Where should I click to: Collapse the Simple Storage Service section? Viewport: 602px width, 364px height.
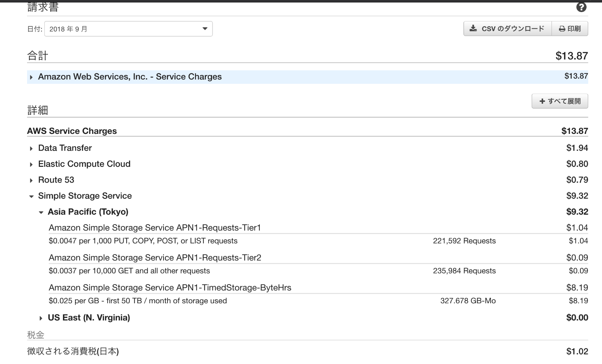(31, 196)
